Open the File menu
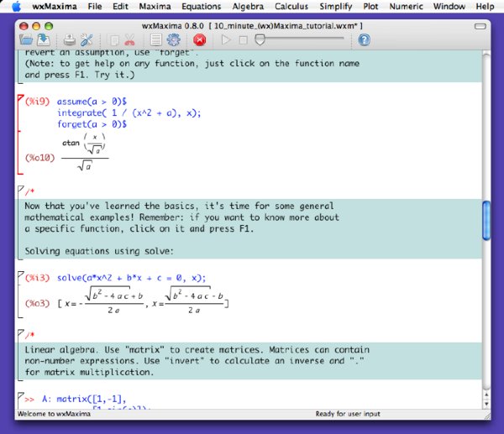This screenshot has height=434, width=504. (x=95, y=6)
